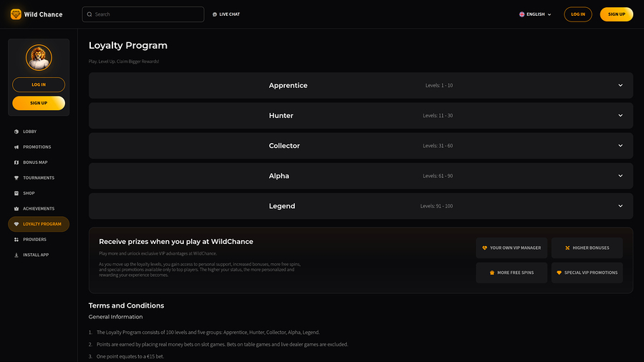644x362 pixels.
Task: Click the Legend tier title
Action: pos(282,206)
